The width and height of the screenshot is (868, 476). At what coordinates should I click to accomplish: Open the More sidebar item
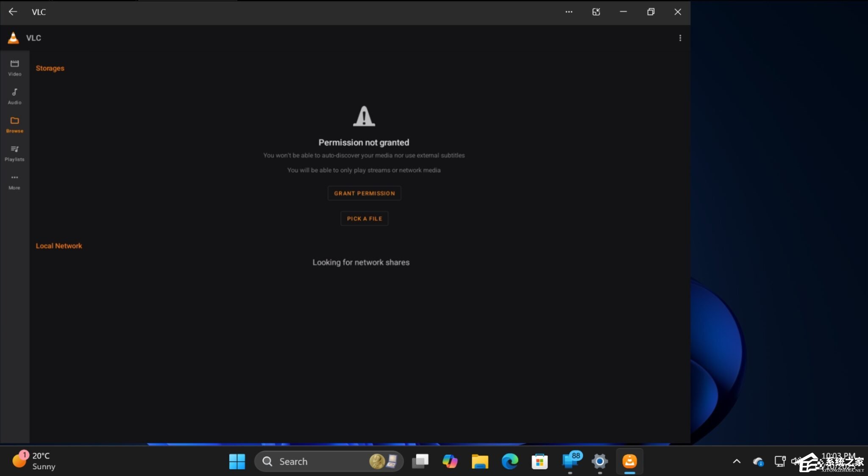pyautogui.click(x=14, y=182)
